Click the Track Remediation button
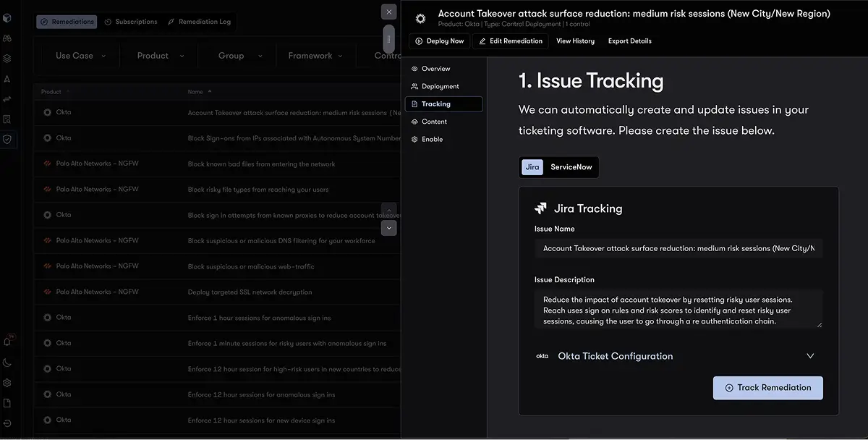The width and height of the screenshot is (868, 440). click(x=767, y=388)
